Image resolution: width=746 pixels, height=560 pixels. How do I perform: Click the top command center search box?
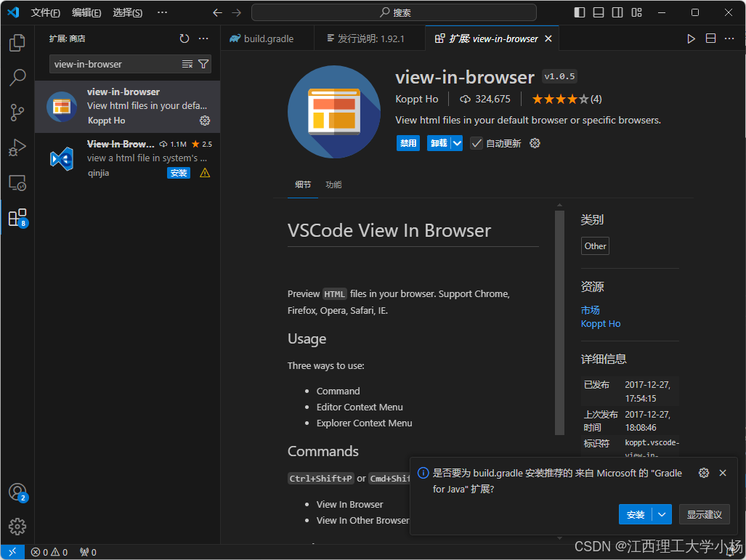tap(394, 13)
